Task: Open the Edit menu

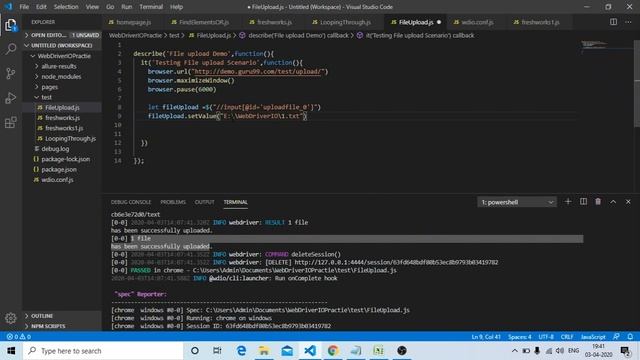Action: click(41, 7)
